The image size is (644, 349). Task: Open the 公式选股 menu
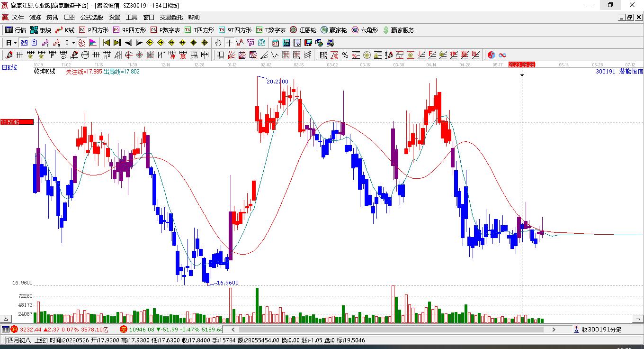[92, 18]
